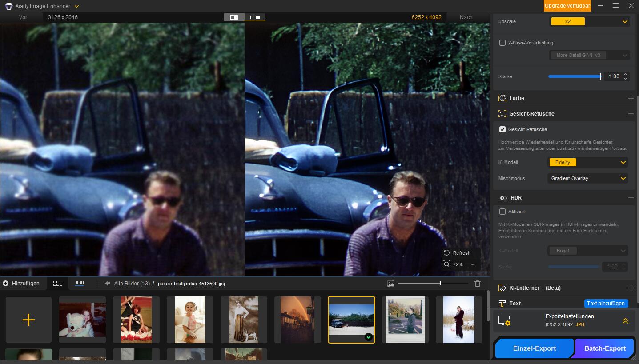Expand the Farbe section

pyautogui.click(x=631, y=98)
